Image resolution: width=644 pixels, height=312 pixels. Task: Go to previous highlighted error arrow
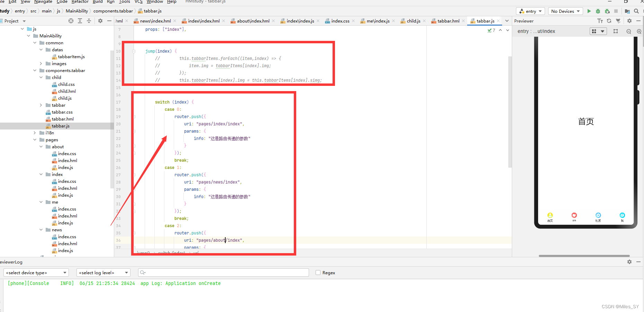500,30
